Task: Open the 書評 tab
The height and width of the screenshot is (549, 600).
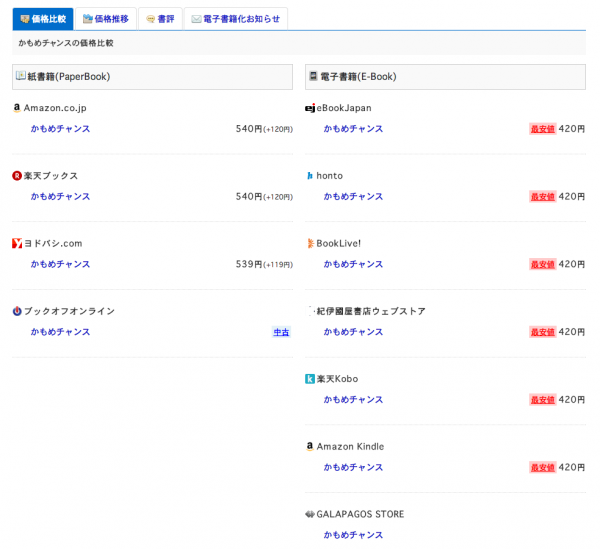Action: [x=160, y=19]
